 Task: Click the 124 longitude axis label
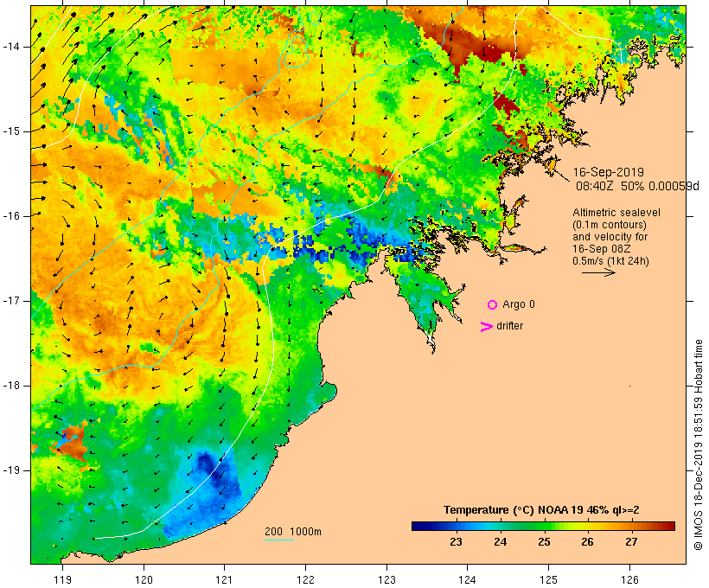(x=467, y=580)
